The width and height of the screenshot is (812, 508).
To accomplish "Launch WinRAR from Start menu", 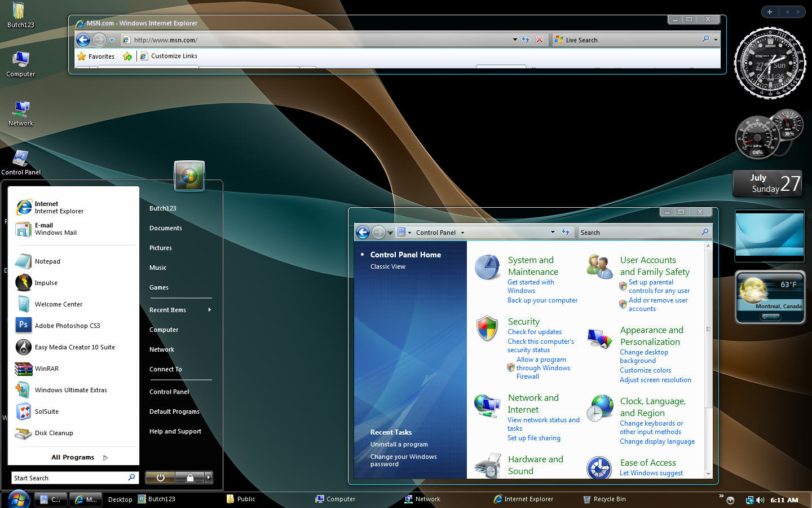I will pyautogui.click(x=73, y=369).
